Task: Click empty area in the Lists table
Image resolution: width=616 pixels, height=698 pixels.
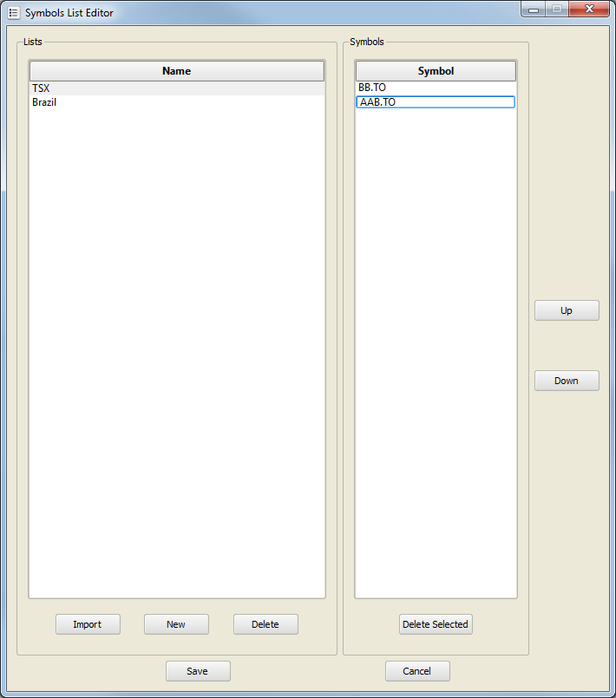Action: (x=177, y=347)
